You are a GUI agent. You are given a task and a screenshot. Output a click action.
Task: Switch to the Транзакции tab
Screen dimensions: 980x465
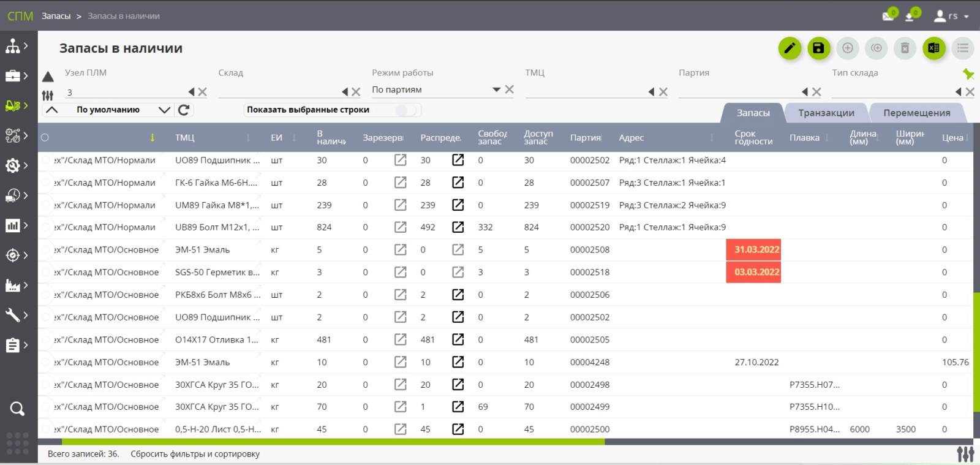(x=826, y=113)
